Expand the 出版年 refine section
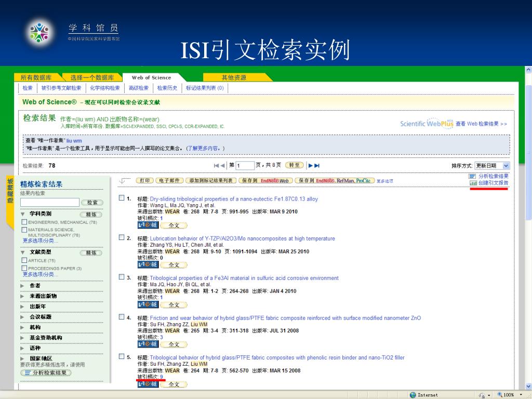Viewport: 532px width, 399px height. point(22,307)
